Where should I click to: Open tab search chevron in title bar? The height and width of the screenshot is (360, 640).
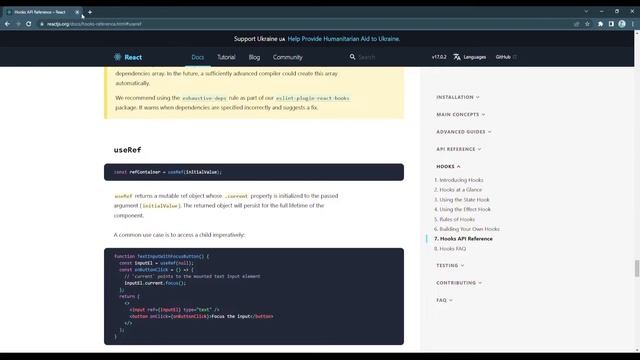click(x=586, y=11)
